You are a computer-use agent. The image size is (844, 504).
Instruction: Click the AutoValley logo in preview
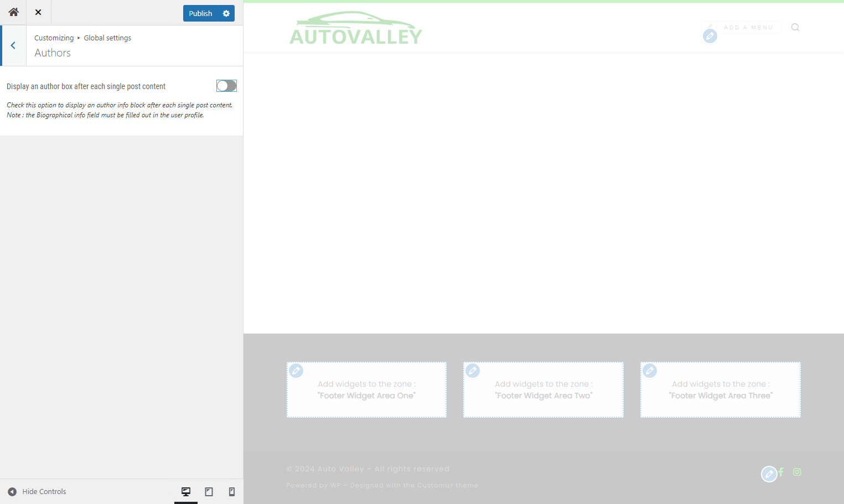tap(356, 28)
